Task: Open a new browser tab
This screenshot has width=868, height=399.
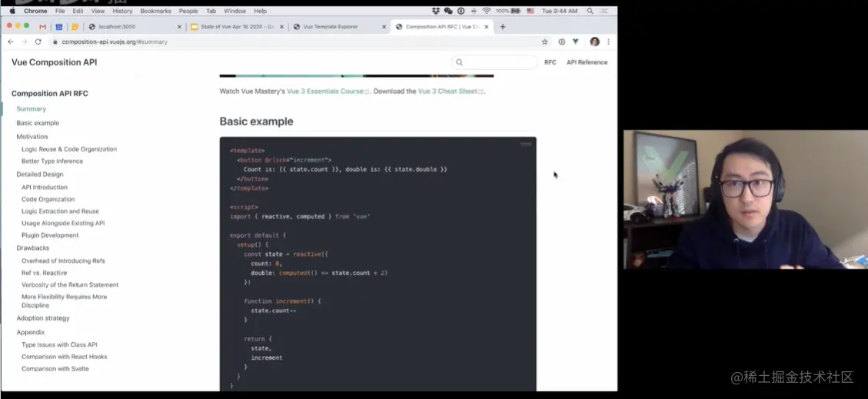Action: tap(503, 27)
